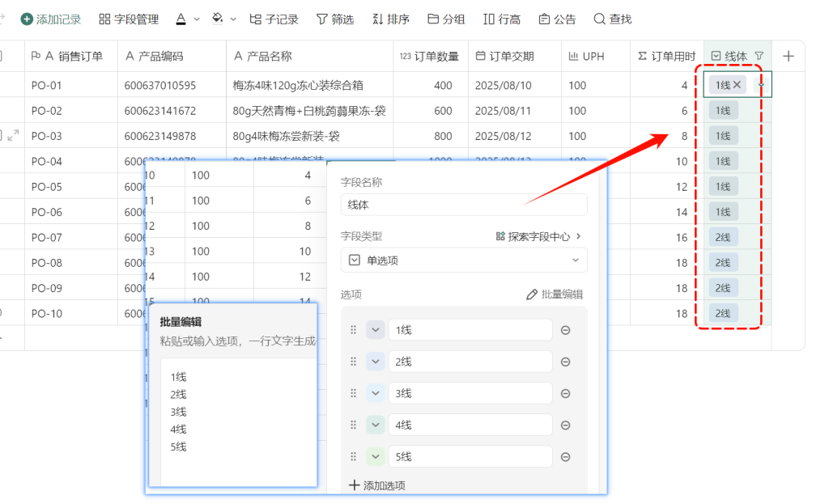Image resolution: width=829 pixels, height=504 pixels.
Task: Click the 订单交期 column header
Action: (x=515, y=56)
